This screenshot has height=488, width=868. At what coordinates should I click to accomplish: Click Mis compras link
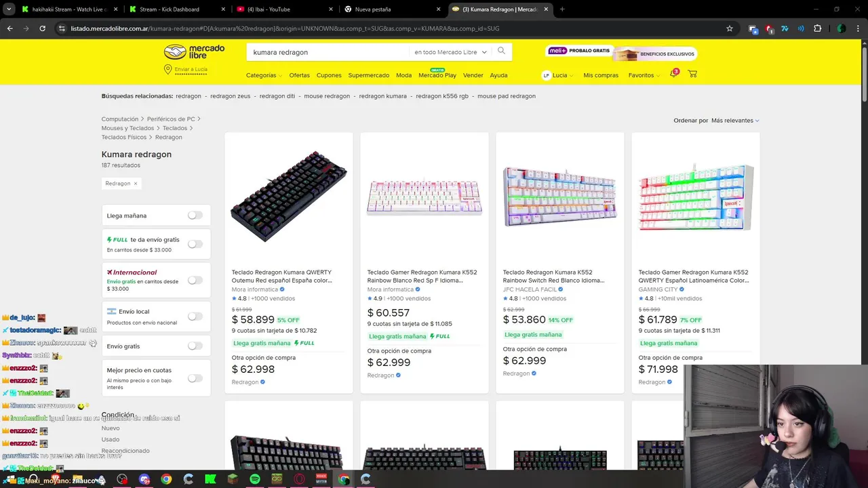(x=601, y=75)
